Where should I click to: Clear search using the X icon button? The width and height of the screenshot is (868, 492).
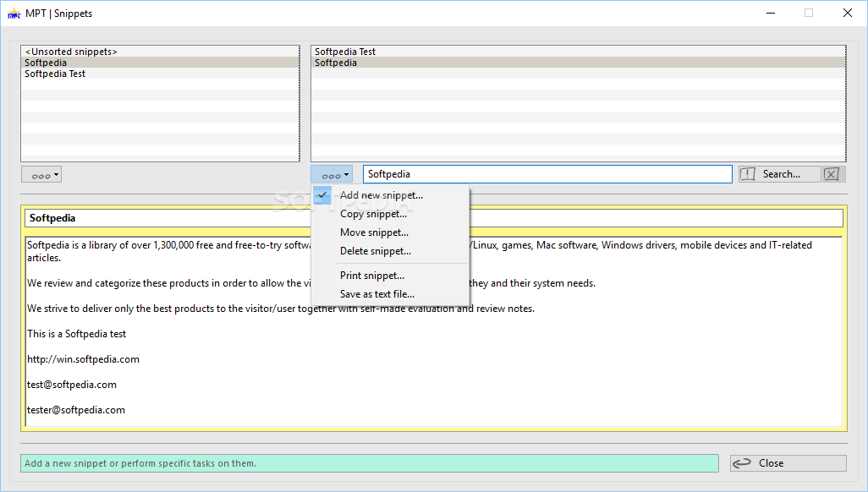pyautogui.click(x=832, y=174)
